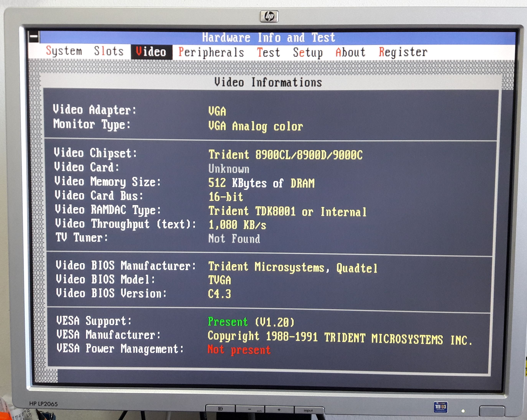Click 'Trident TDK8001 or Internal' value

pos(287,211)
